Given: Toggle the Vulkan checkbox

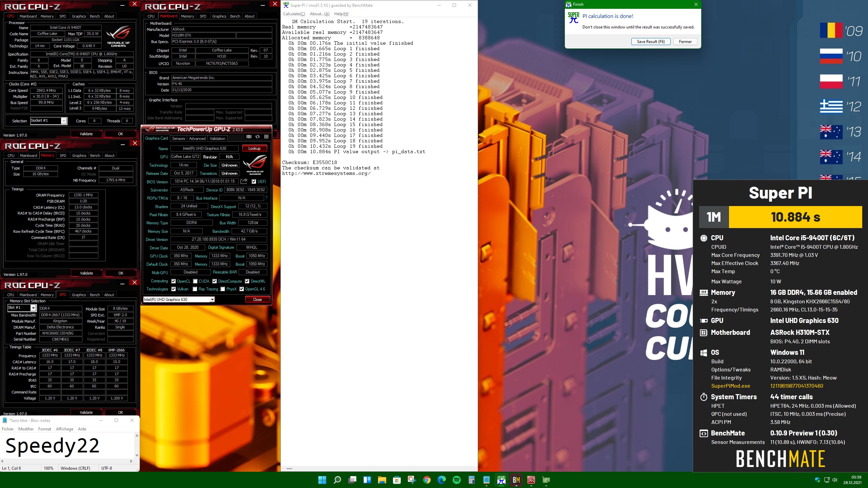Looking at the screenshot, I should pyautogui.click(x=174, y=289).
